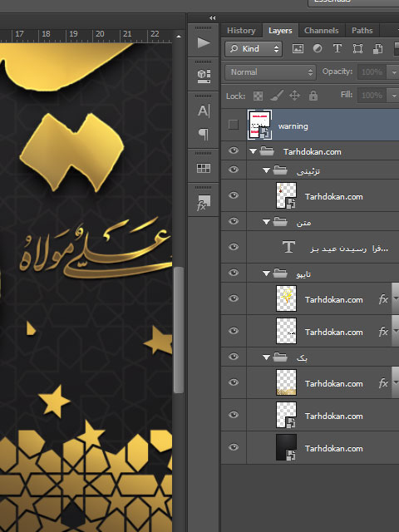Hide the Tarhdokan.com top group

[234, 150]
